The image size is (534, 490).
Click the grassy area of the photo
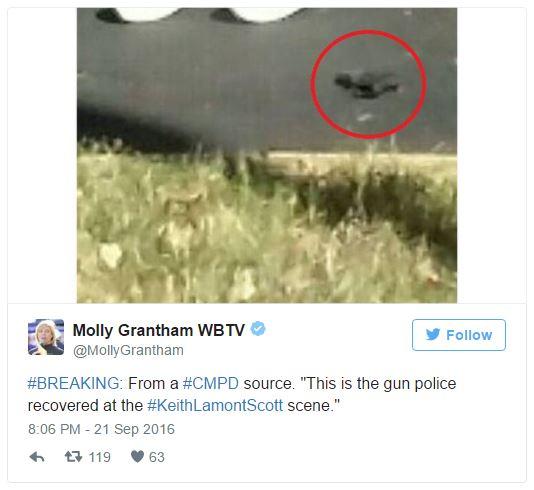click(x=267, y=228)
